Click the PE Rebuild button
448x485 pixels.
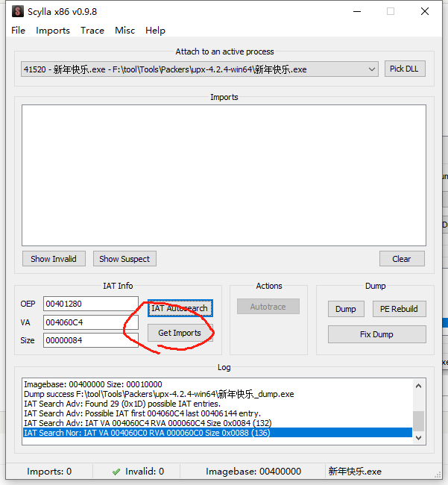point(400,309)
